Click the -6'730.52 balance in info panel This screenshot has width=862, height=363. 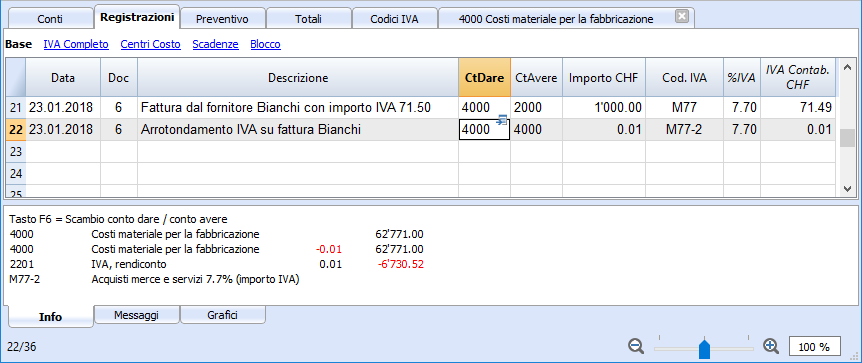400,265
